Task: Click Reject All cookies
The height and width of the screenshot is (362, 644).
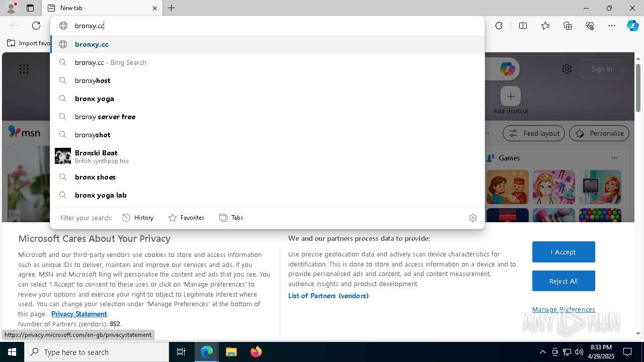Action: (x=563, y=281)
